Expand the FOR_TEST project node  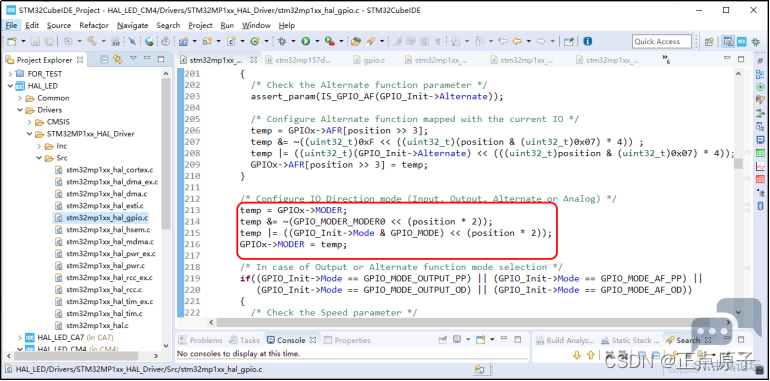tap(10, 74)
